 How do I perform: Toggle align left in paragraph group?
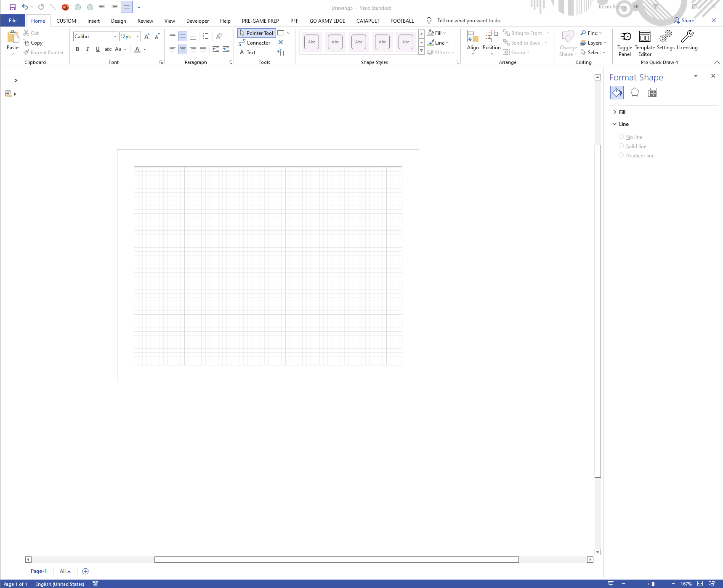tap(173, 49)
